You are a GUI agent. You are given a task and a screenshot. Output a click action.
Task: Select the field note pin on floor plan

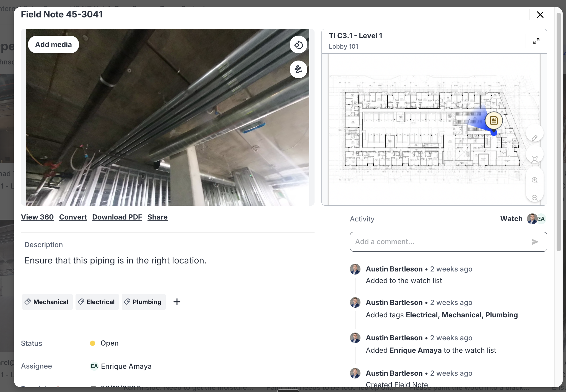coord(494,121)
